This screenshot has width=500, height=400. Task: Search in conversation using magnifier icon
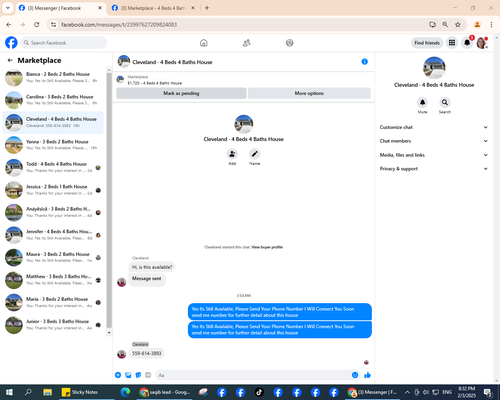445,102
